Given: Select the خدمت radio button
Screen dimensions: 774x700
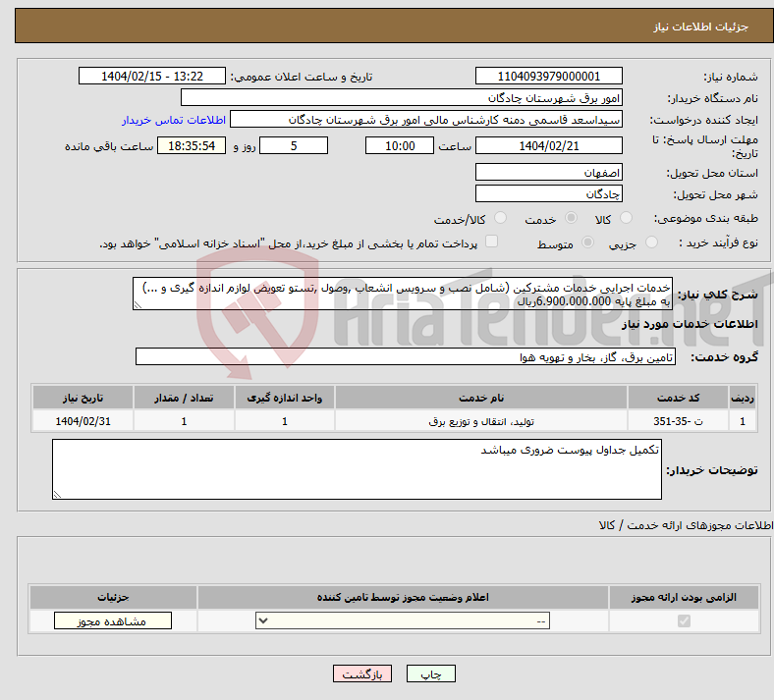Looking at the screenshot, I should 571,218.
